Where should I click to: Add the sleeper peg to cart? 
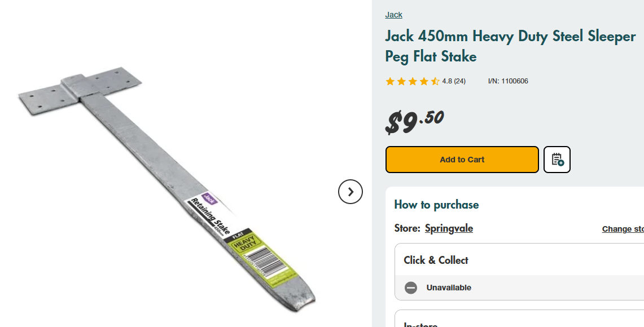coord(462,160)
